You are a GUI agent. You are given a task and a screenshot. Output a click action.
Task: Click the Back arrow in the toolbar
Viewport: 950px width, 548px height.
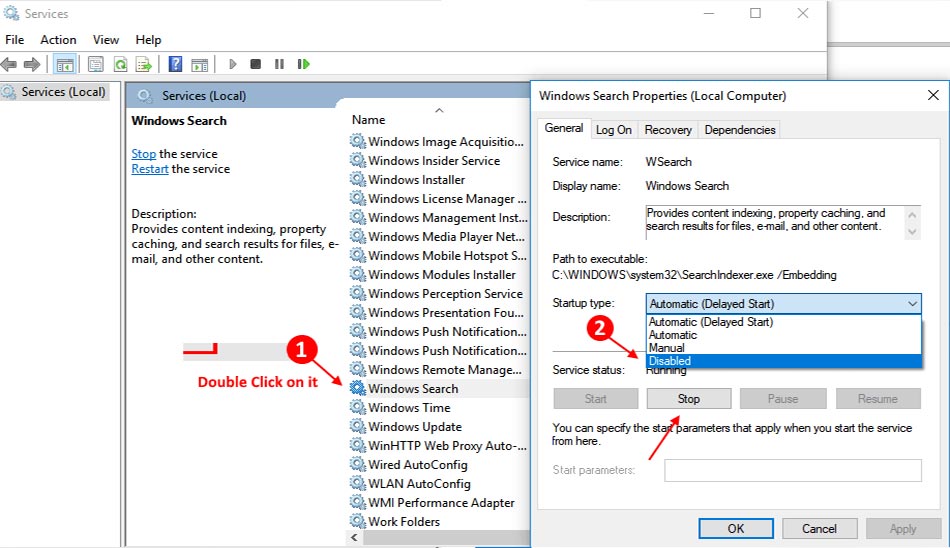pos(8,64)
